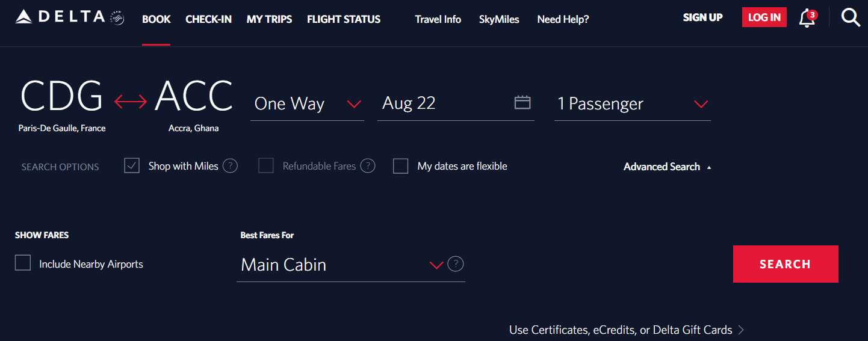Swap origin and destination airports arrow
This screenshot has width=868, height=341.
tap(131, 102)
